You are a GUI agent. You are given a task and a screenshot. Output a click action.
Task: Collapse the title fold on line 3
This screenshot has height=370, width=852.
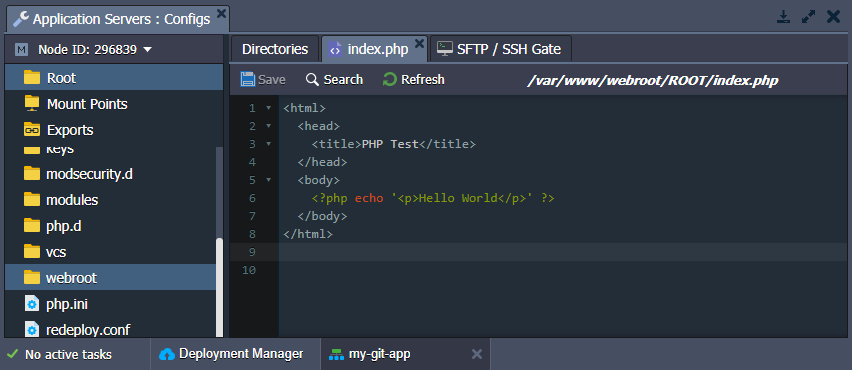268,144
